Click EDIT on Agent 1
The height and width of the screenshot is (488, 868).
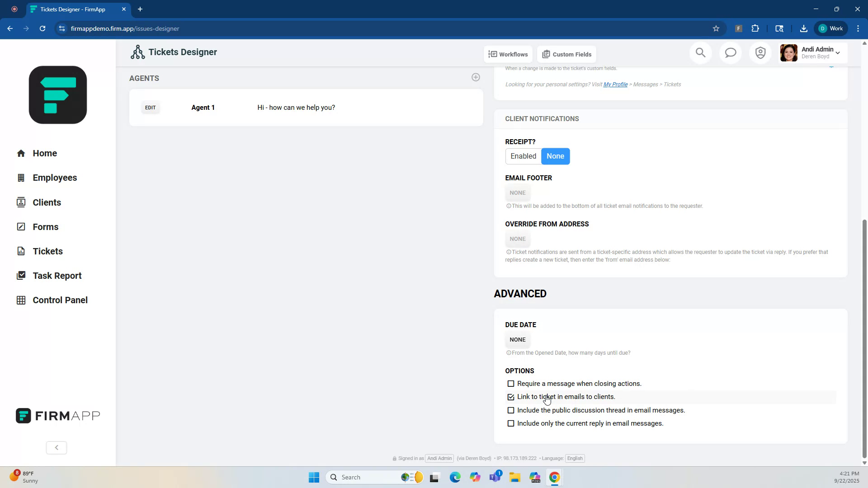click(150, 108)
